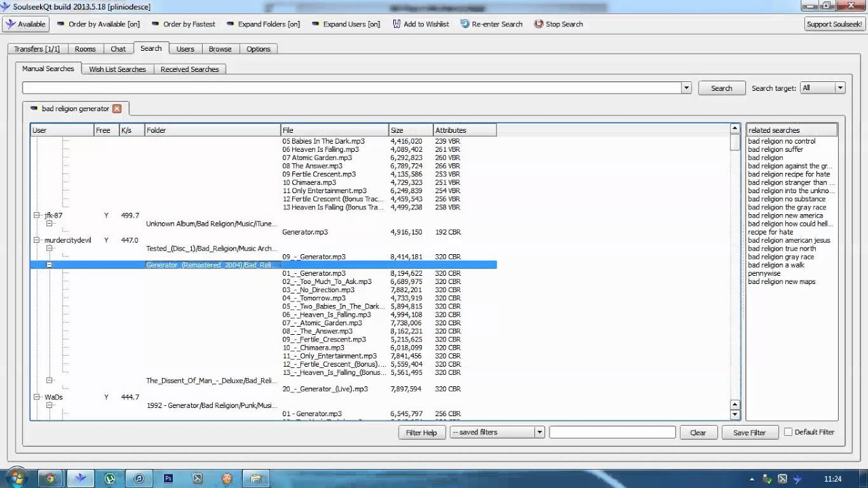Screen dimensions: 868x488
Task: Switch to Received Searches tab
Action: 190,69
